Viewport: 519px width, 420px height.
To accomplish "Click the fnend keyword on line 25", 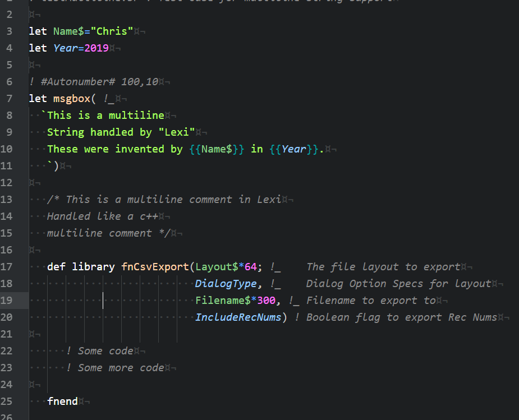I will pyautogui.click(x=62, y=401).
